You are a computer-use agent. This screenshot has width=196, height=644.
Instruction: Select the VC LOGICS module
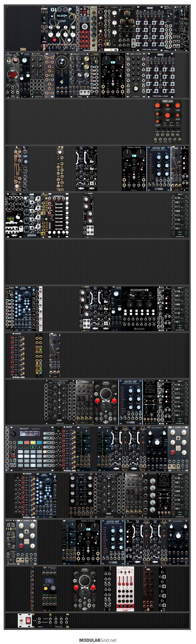[x=44, y=215]
